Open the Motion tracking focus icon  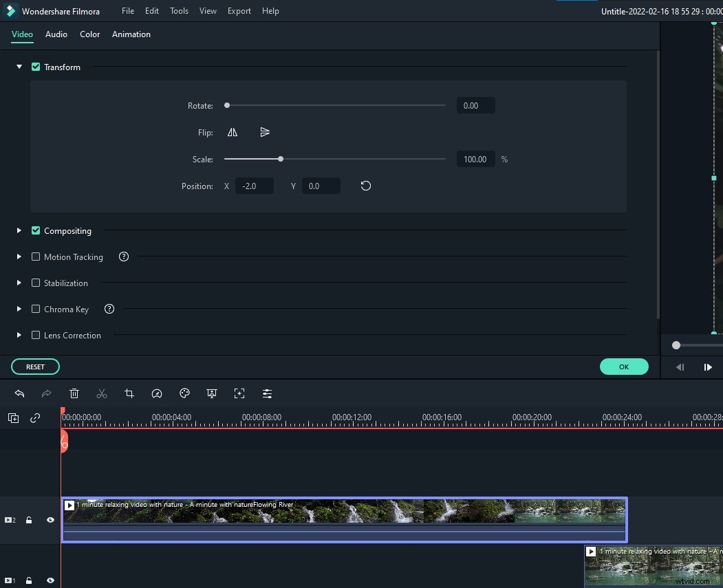(239, 393)
